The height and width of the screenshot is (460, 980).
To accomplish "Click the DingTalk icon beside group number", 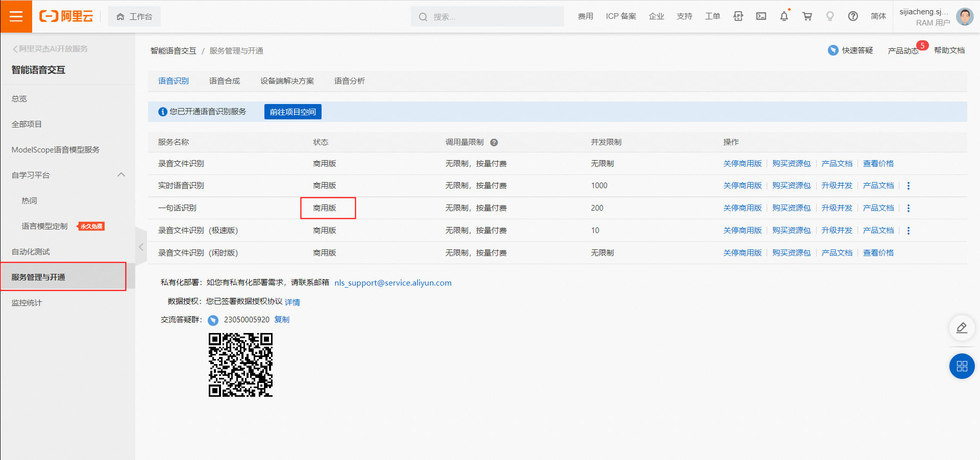I will (213, 320).
